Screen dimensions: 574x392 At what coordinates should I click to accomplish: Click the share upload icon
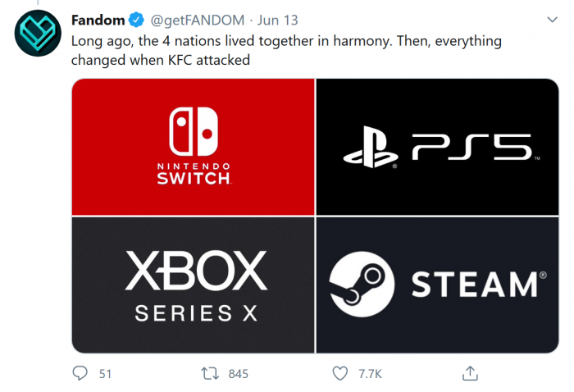tap(470, 373)
